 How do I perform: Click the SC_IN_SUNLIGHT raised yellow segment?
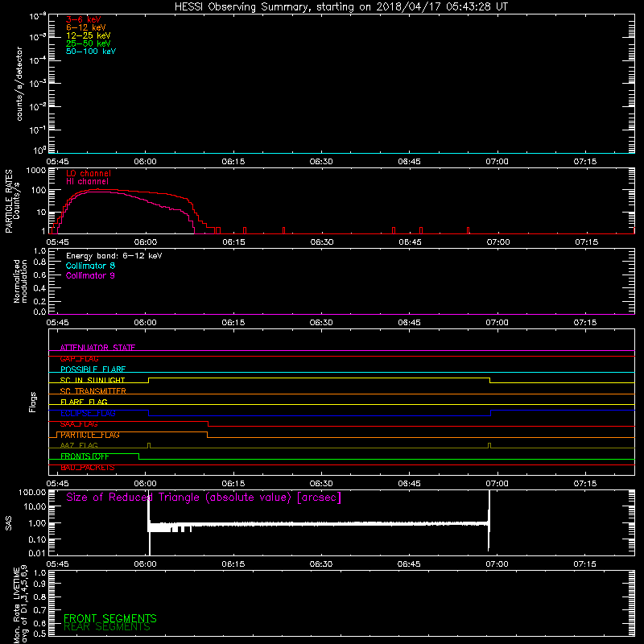(319, 378)
